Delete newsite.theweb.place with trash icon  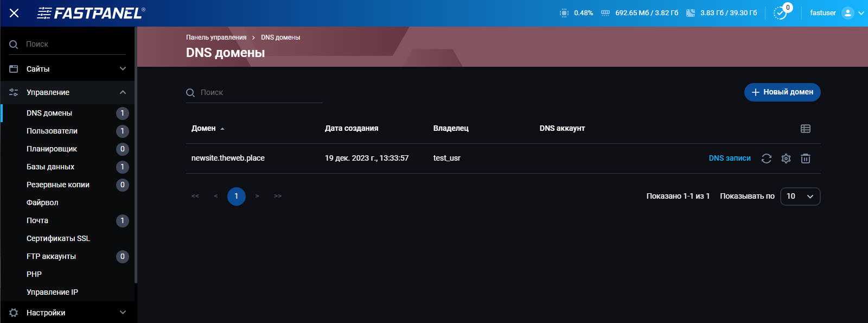[806, 159]
